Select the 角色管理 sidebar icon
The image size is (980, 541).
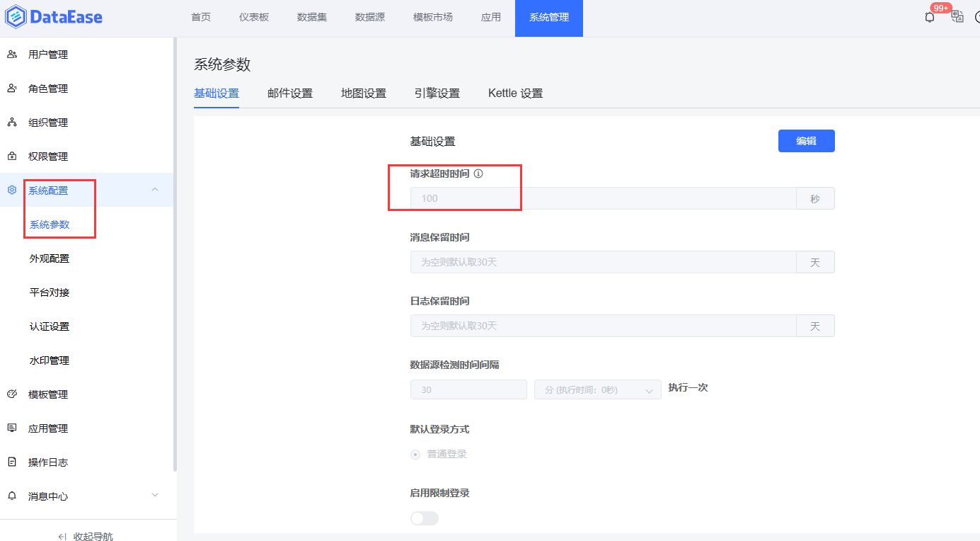click(12, 88)
